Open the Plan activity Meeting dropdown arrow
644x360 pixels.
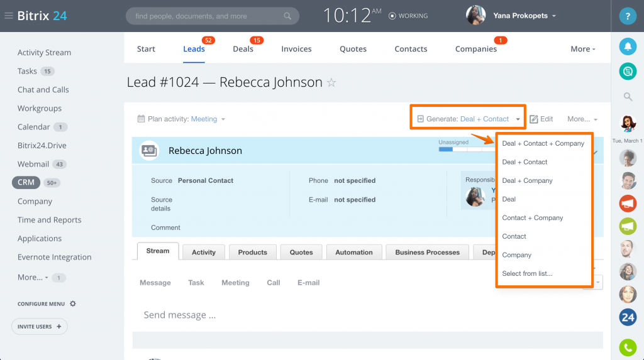(223, 119)
